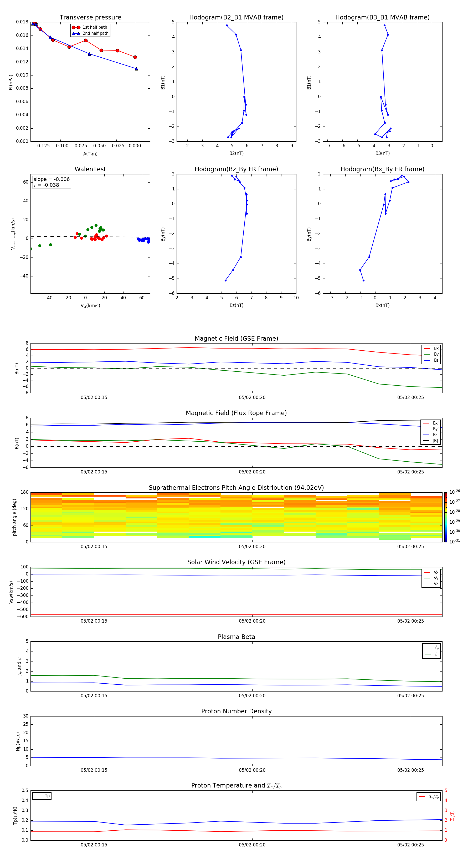Click 05/02 00:15 tick under Proton Number Density
Viewport: 473px width, 868px height.
pos(94,770)
